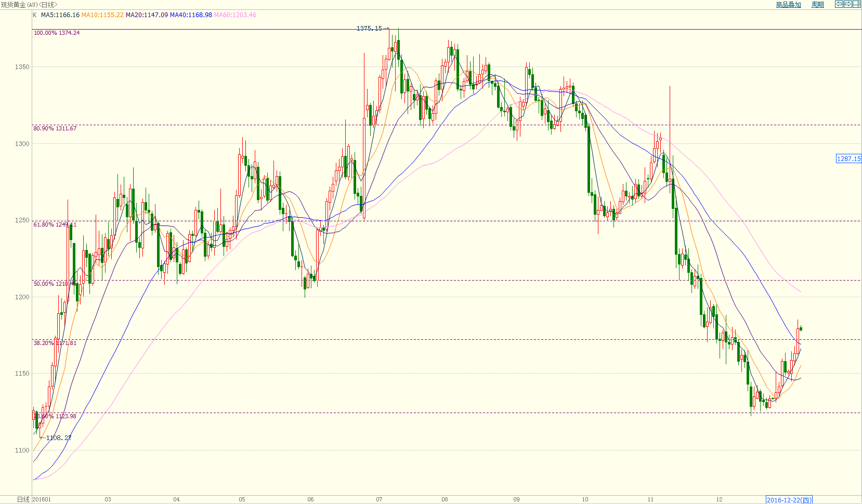Viewport: 862px width, 504px height.
Task: Click the 2016-12-22 date marker
Action: 789,500
